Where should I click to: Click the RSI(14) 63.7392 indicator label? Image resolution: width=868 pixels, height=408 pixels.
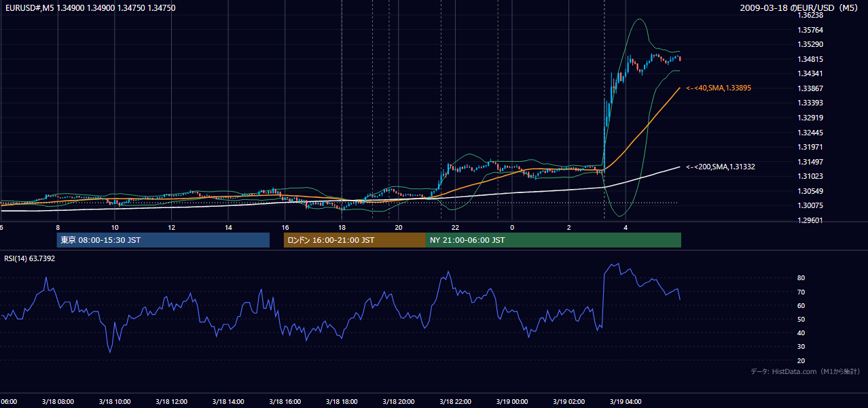30,258
